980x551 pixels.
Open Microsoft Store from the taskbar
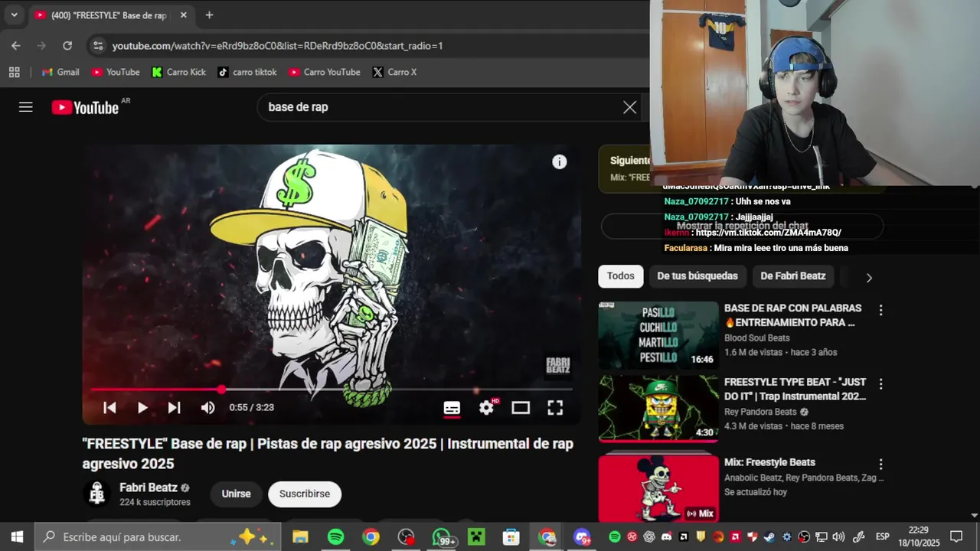click(511, 537)
